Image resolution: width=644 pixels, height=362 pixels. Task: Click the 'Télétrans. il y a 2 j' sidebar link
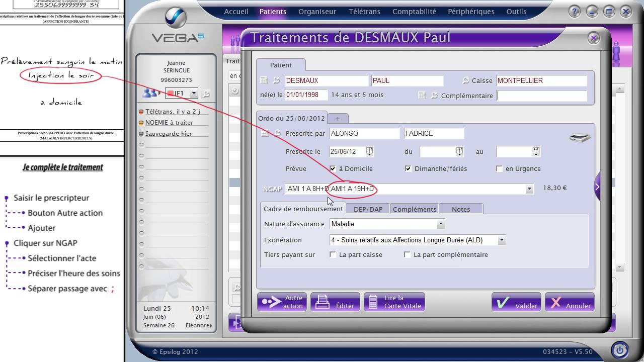pyautogui.click(x=173, y=112)
